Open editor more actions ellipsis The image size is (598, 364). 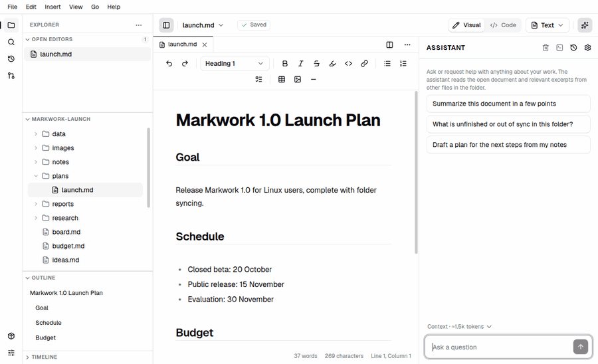pos(407,45)
